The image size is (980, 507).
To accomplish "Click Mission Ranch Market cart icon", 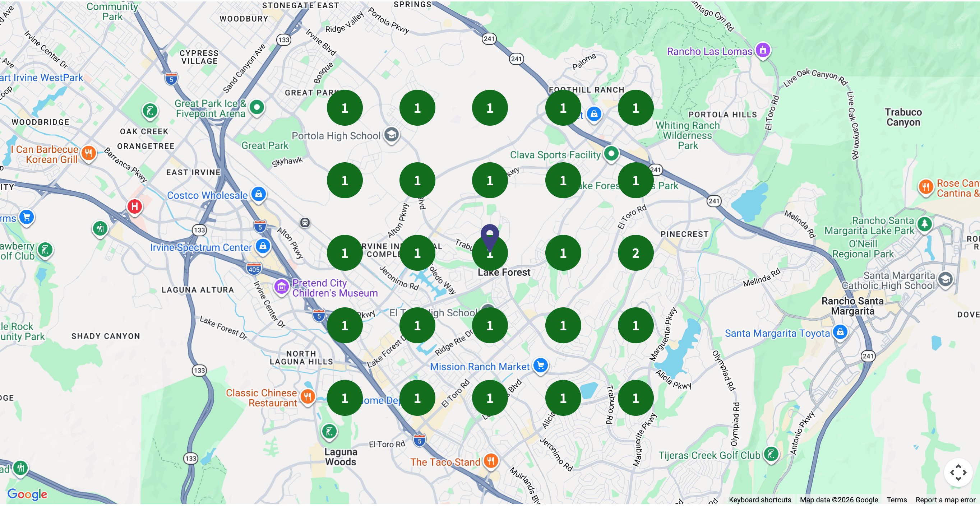I will 541,366.
